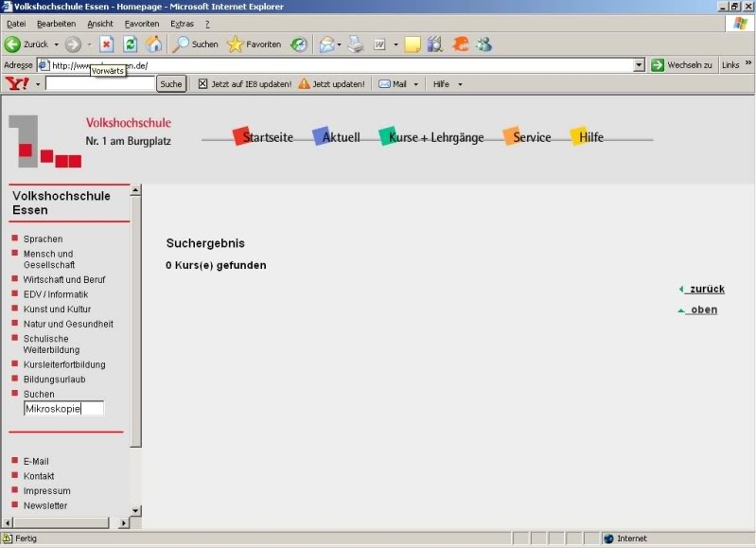Open 'Kurse + Lehrgänge' navigation link
The image size is (756, 548).
point(435,138)
